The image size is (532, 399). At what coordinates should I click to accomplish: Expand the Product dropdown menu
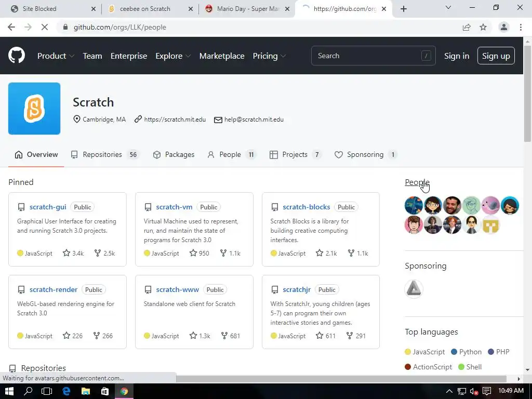(x=56, y=56)
